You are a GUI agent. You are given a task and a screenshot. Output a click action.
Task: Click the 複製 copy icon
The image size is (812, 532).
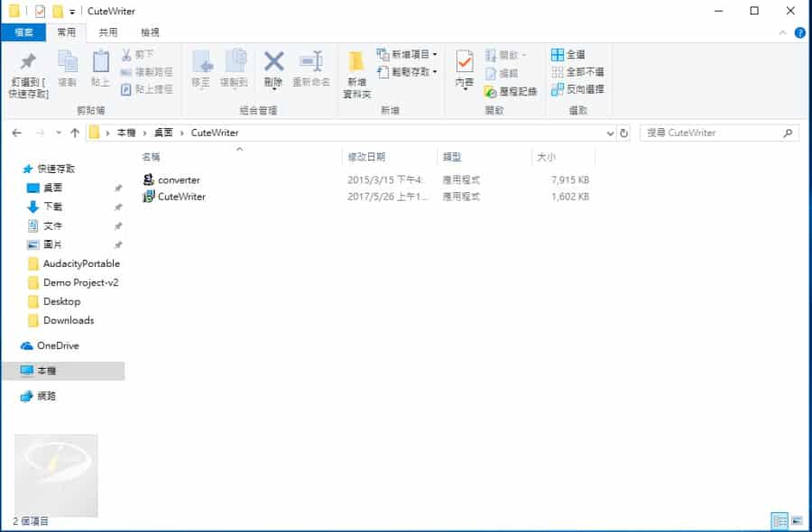tap(67, 63)
